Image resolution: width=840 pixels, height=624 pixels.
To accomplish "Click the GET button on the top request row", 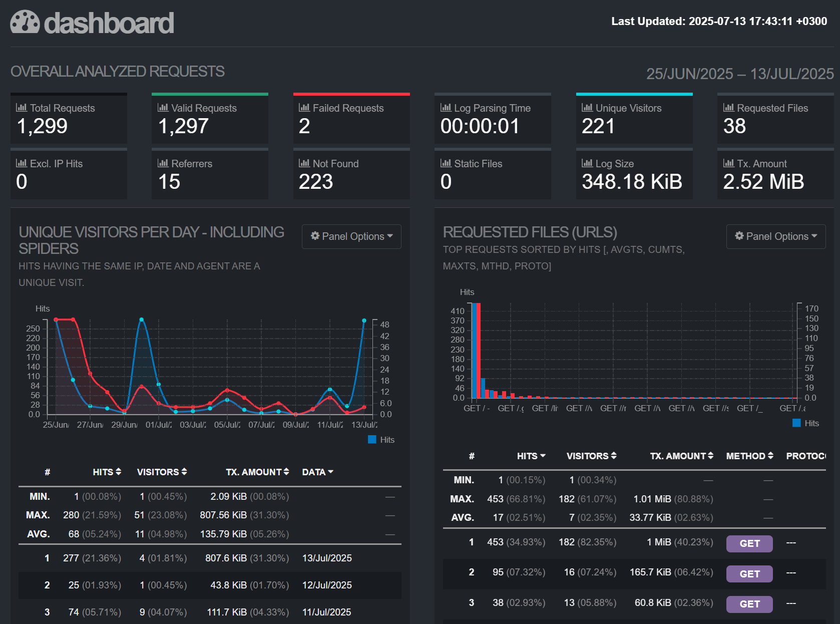I will (x=749, y=543).
